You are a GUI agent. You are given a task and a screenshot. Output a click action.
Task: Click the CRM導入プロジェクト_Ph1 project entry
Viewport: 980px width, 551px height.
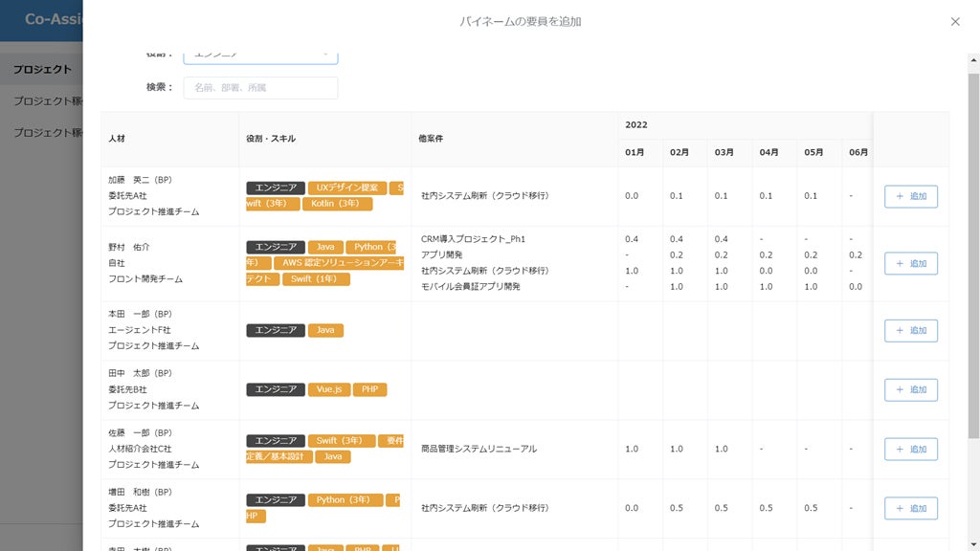(473, 239)
